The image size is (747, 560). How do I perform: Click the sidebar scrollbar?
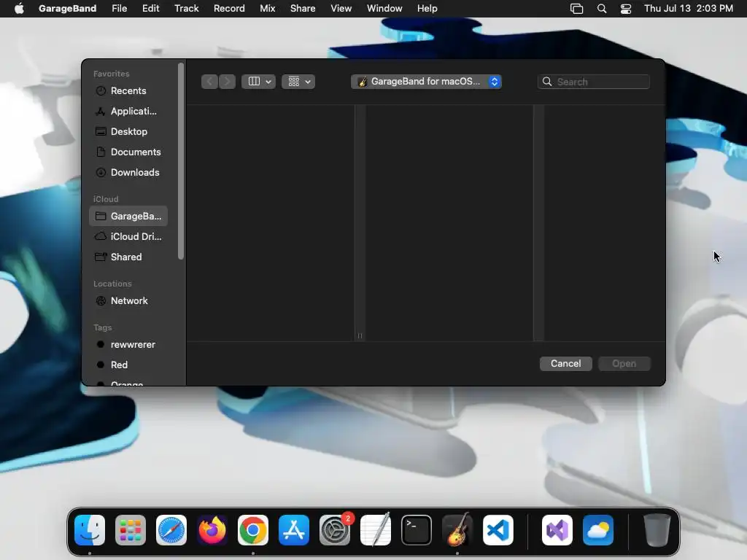coord(181,162)
